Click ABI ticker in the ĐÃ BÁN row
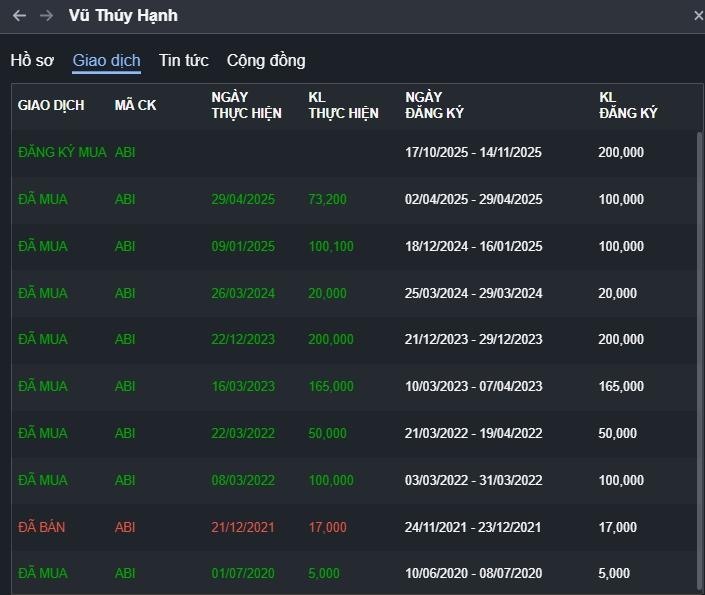This screenshot has height=595, width=705. pyautogui.click(x=125, y=527)
